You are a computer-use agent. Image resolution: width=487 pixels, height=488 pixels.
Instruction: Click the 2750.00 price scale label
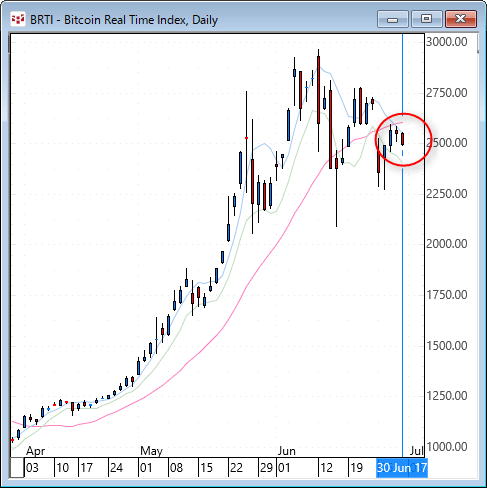447,92
